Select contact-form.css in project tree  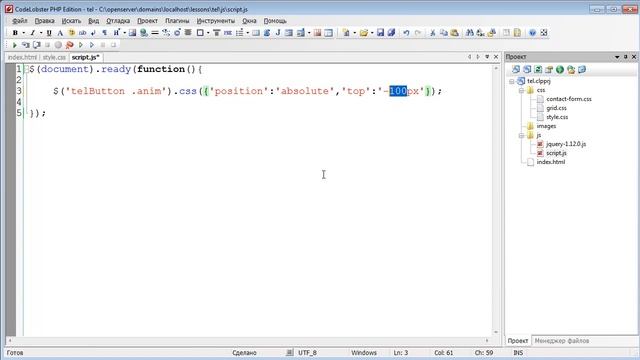tap(569, 99)
